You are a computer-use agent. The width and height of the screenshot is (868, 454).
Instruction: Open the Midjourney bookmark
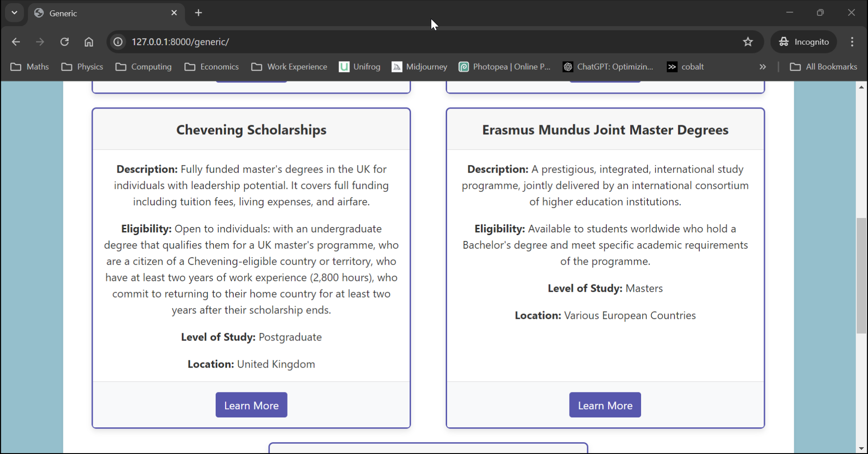pos(420,67)
